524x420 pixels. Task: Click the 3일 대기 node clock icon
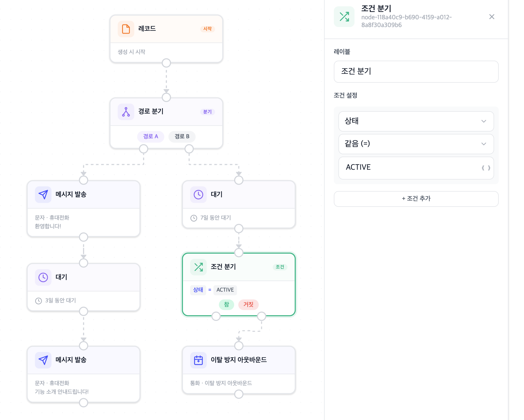click(43, 277)
